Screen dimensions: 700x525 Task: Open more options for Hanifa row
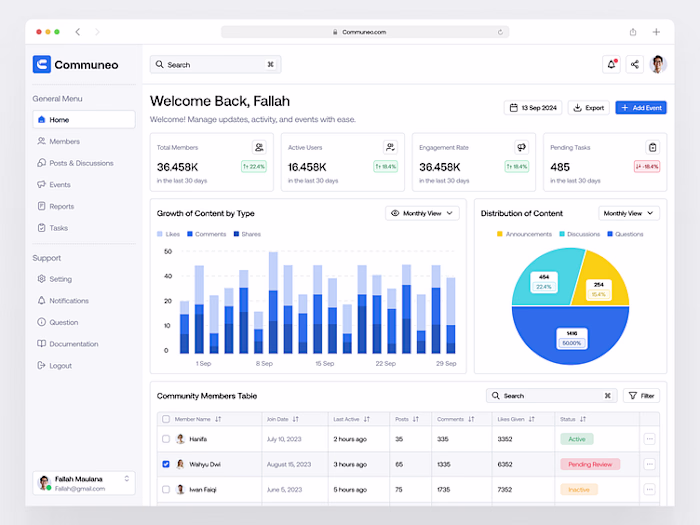[x=650, y=439]
